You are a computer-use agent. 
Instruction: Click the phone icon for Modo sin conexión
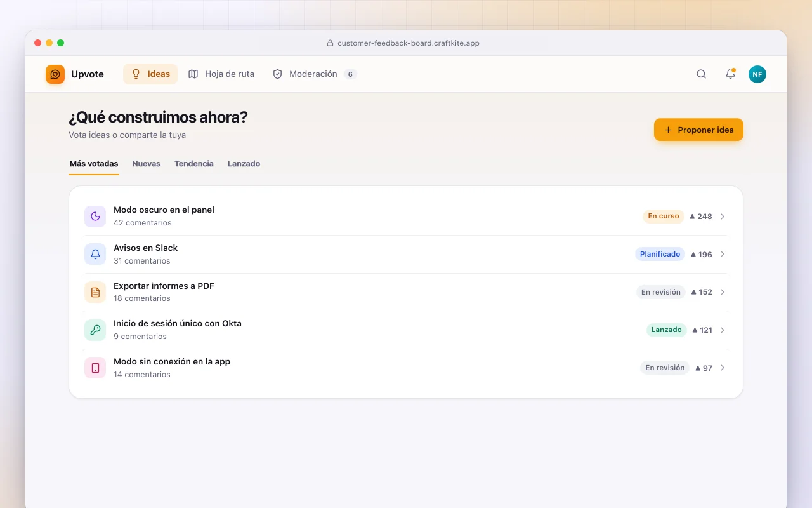95,368
